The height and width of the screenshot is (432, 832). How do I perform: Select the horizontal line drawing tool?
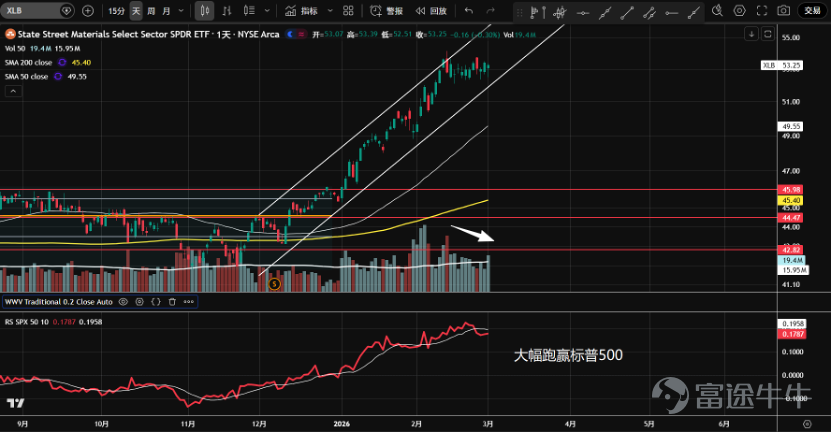tap(583, 12)
